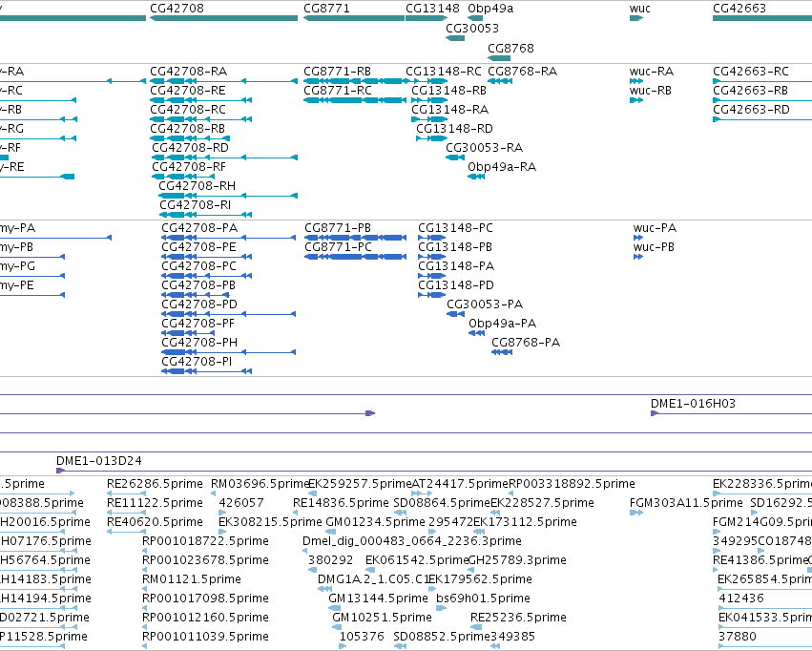Select protein CG13148-PD
Viewport: 812px width, 651px height.
(456, 285)
